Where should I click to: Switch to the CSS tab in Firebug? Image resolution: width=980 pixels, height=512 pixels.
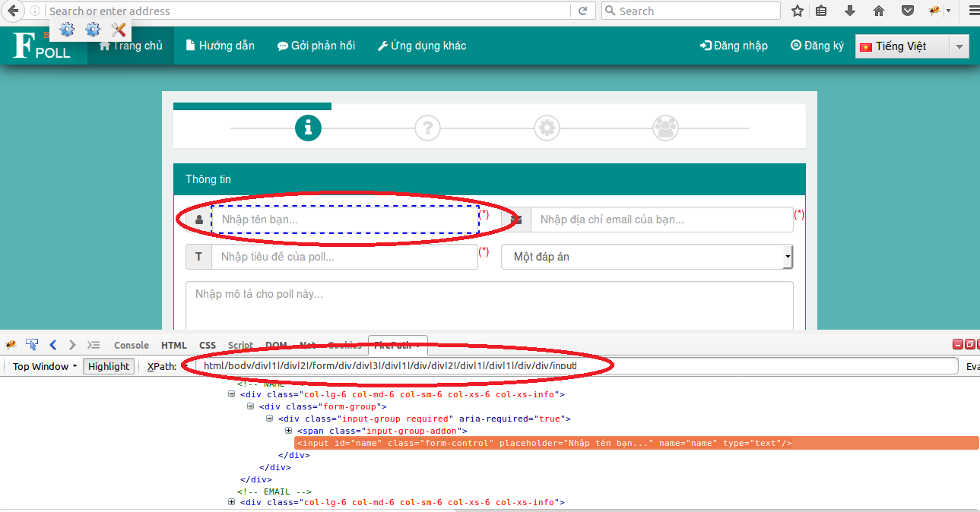(207, 345)
